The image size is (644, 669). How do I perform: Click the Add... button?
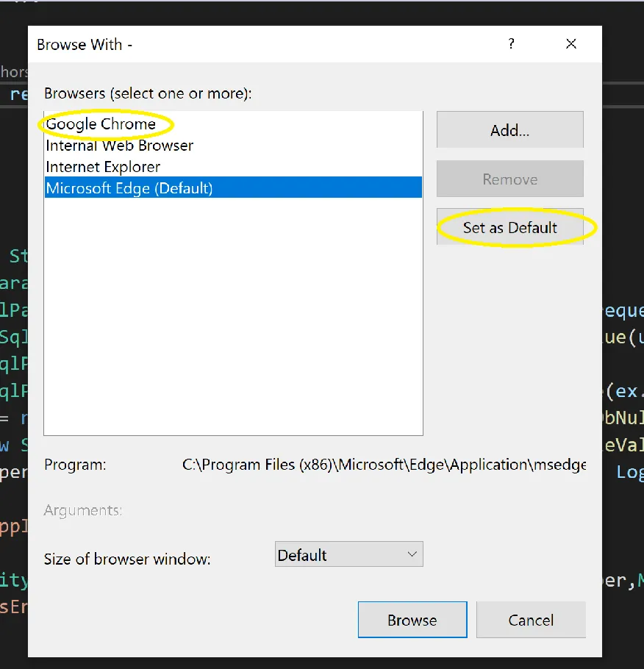click(x=509, y=129)
